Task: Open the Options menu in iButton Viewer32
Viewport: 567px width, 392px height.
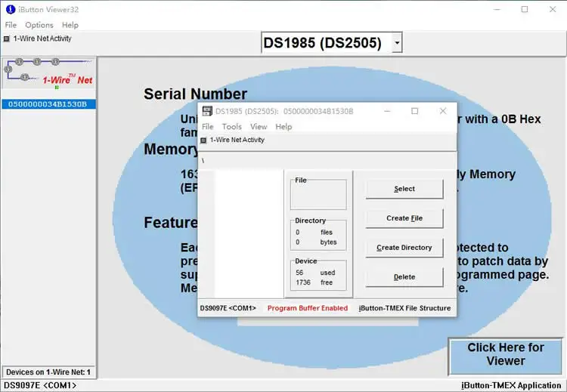Action: [39, 25]
